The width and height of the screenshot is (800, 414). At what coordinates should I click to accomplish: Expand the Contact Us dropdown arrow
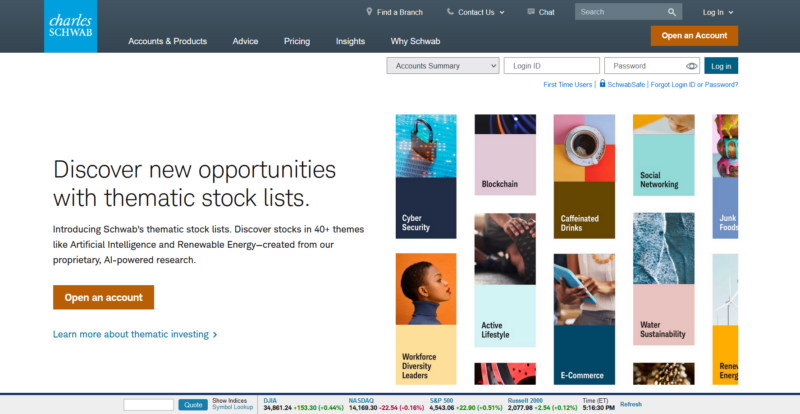pyautogui.click(x=502, y=13)
